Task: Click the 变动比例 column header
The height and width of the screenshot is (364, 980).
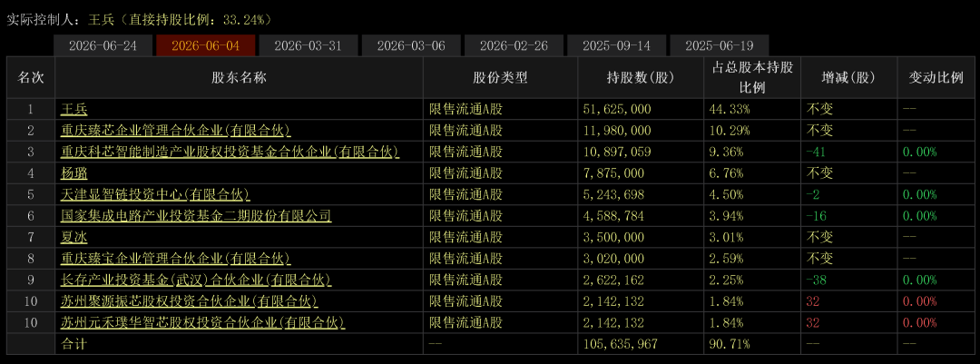Action: tap(936, 77)
